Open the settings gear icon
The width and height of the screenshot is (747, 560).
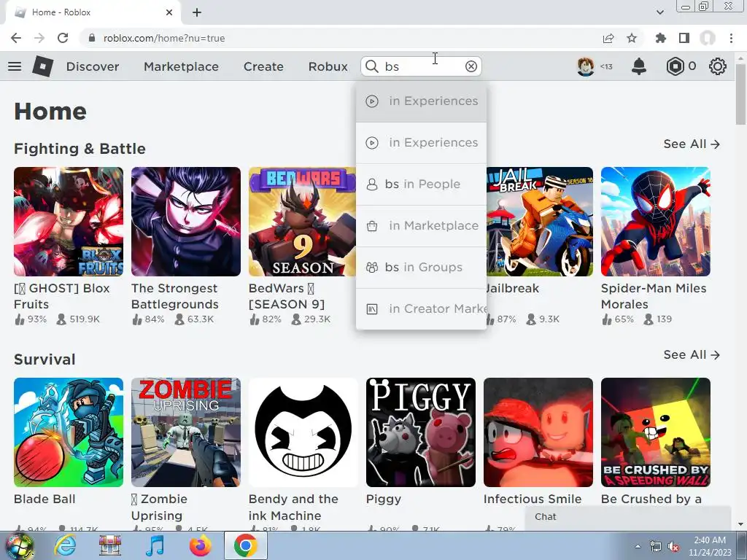point(717,66)
